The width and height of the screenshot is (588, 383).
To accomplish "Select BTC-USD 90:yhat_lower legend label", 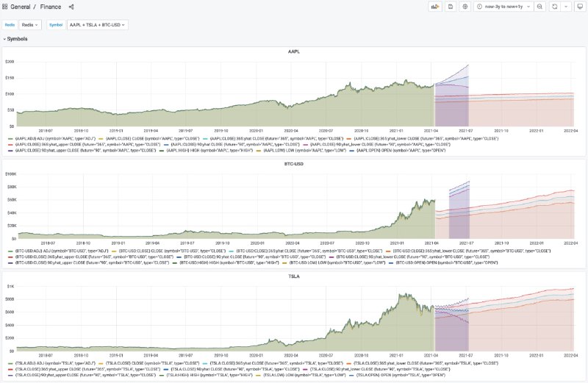I will click(412, 257).
